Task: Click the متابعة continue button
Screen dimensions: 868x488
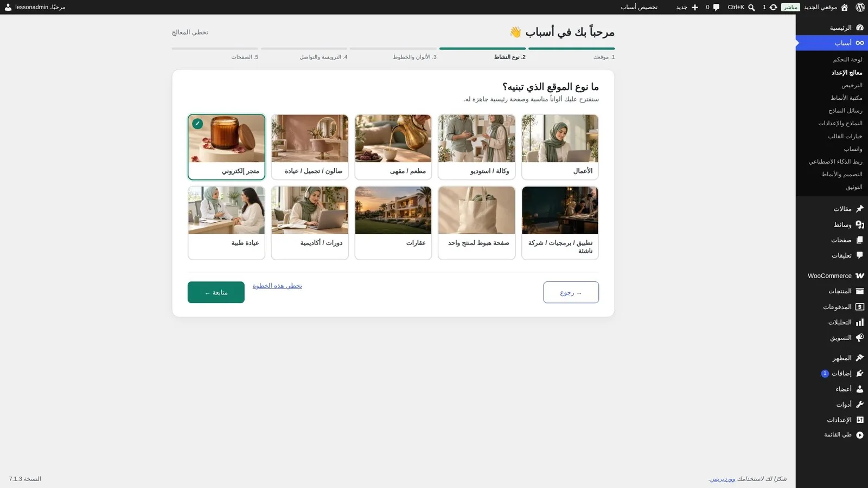Action: coord(216,292)
